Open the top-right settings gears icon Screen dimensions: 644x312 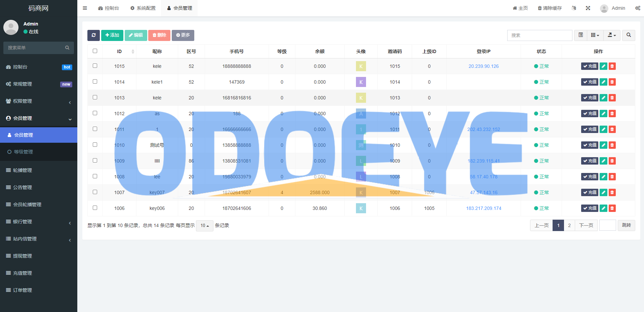pos(637,8)
